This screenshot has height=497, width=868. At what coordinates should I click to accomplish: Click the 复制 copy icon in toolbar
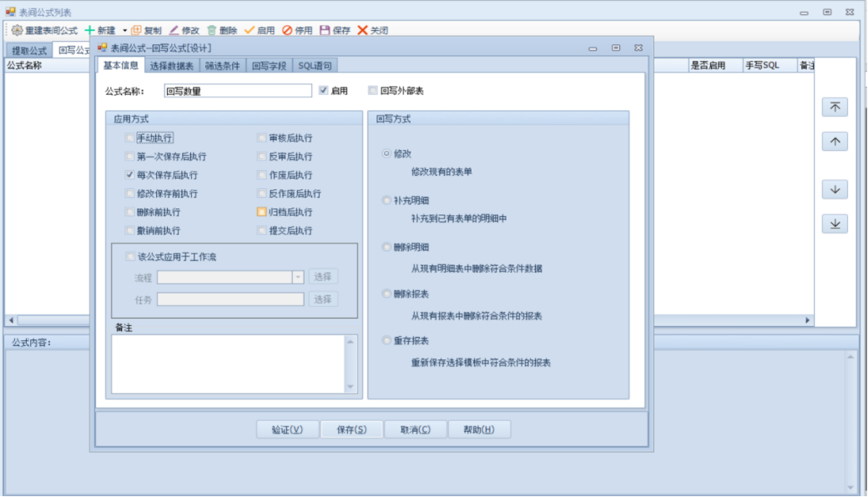point(137,30)
